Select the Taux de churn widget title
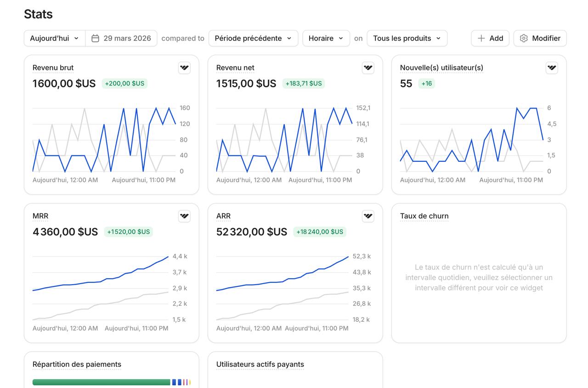The width and height of the screenshot is (588, 388). (424, 216)
